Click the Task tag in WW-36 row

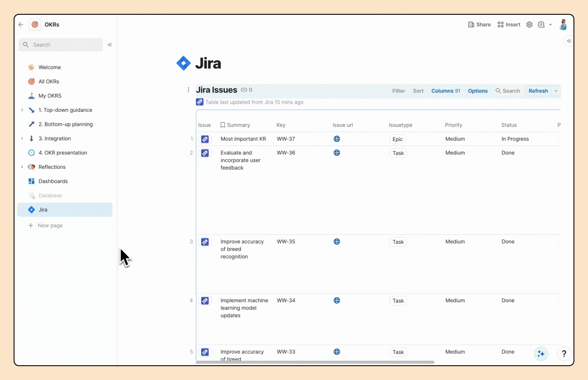pos(398,153)
